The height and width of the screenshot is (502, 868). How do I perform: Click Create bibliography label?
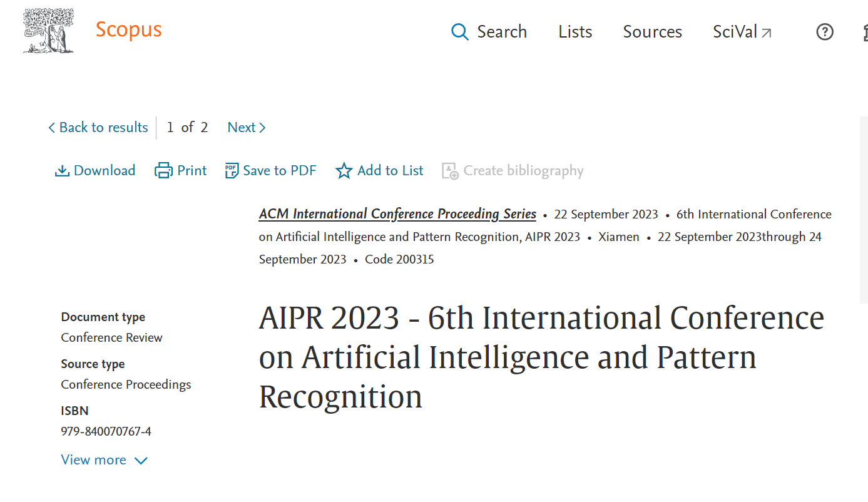tap(523, 171)
